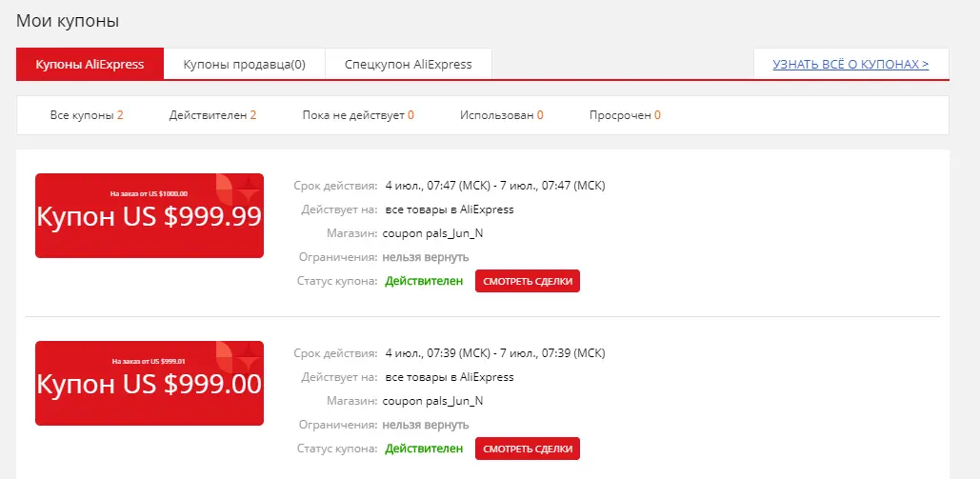
Task: Open the Купоны AliExpress tab
Action: click(90, 65)
